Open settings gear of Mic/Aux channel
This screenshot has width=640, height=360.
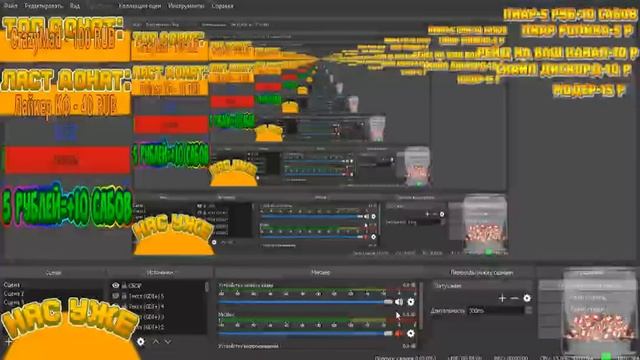pos(411,333)
